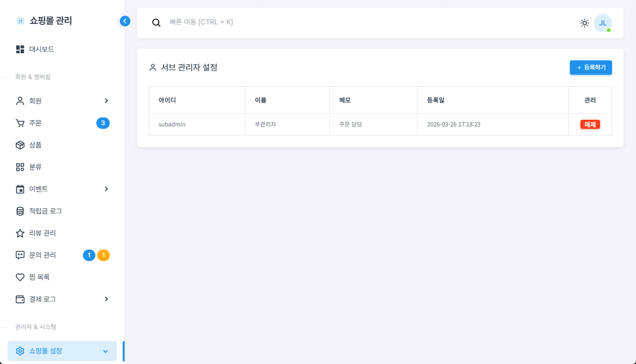This screenshot has height=364, width=636.
Task: Click the search magnifier icon
Action: coord(156,23)
